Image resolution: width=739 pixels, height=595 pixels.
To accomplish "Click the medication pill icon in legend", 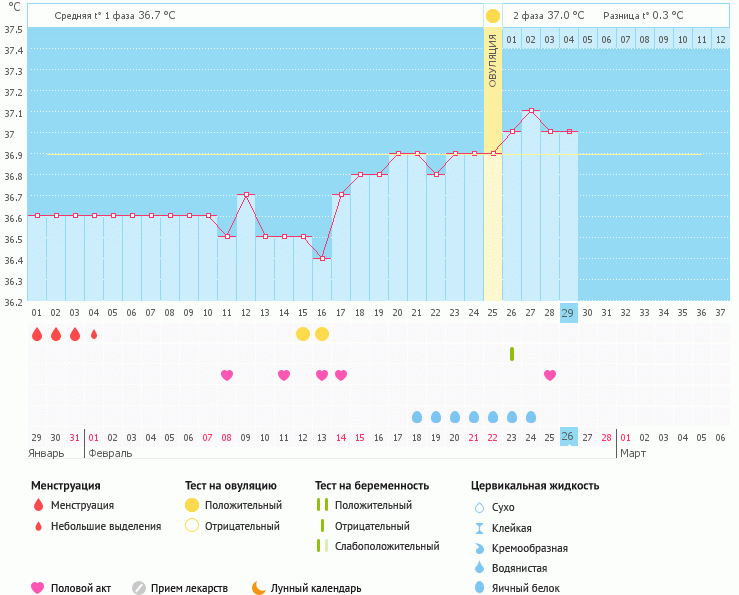I will click(x=139, y=588).
